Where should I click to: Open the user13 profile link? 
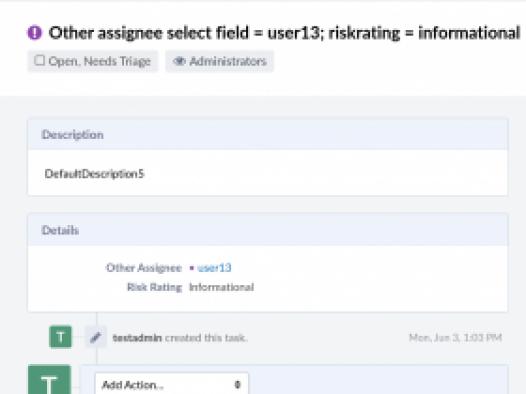214,268
